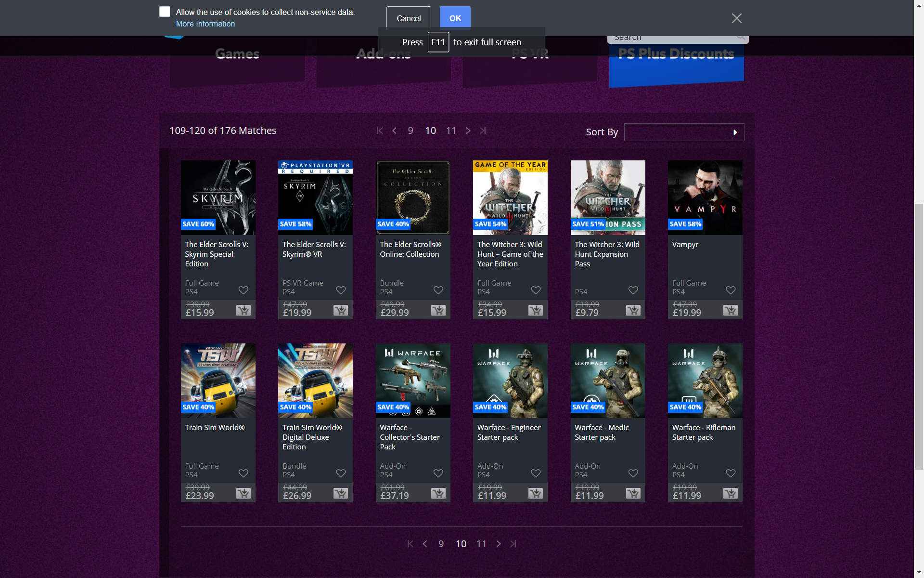The width and height of the screenshot is (924, 578).
Task: Open Skyrim Special Edition cover thumbnail
Action: (218, 197)
